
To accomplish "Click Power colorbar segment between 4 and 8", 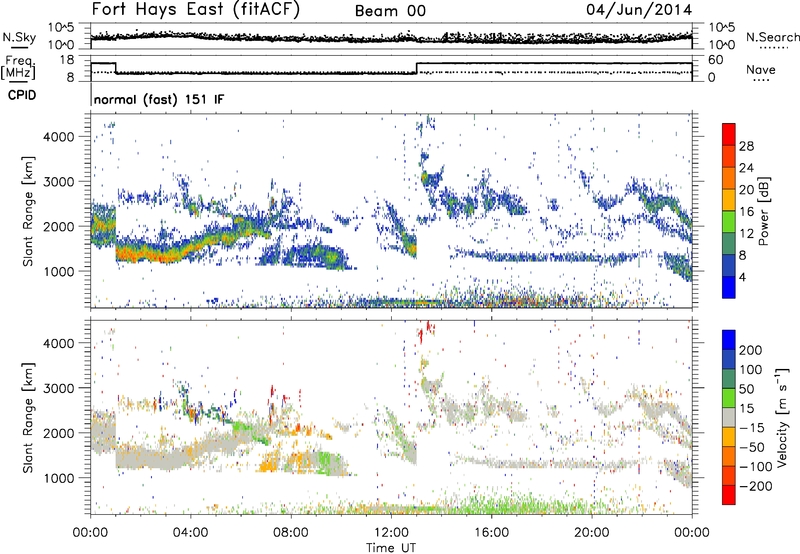I will click(729, 266).
